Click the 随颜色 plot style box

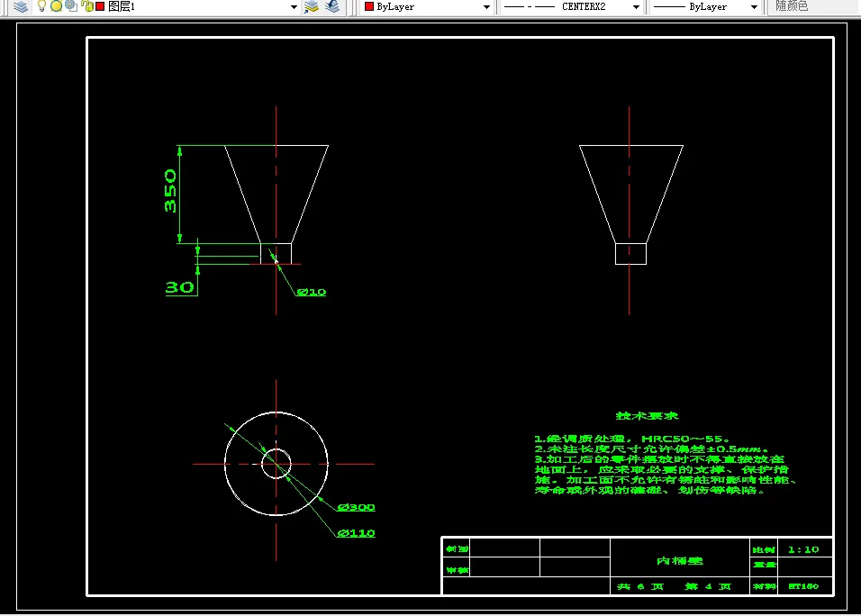[x=814, y=6]
